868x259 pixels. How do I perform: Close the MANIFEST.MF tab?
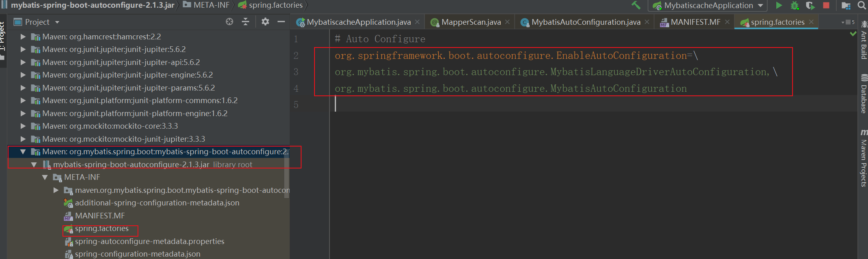pos(727,22)
